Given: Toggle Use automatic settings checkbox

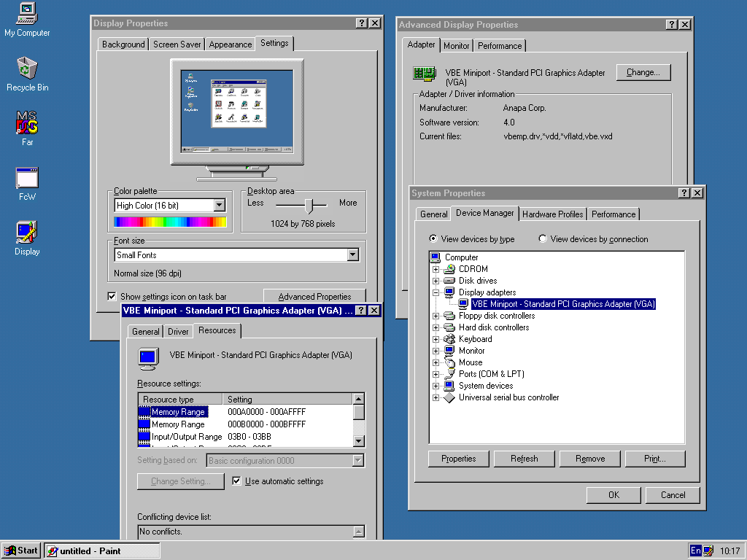Looking at the screenshot, I should (x=236, y=481).
